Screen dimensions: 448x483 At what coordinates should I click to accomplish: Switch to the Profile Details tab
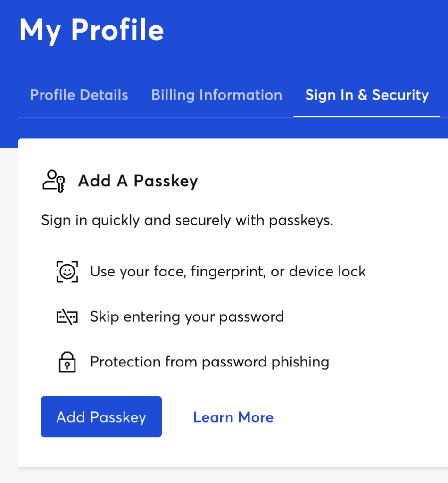[79, 95]
